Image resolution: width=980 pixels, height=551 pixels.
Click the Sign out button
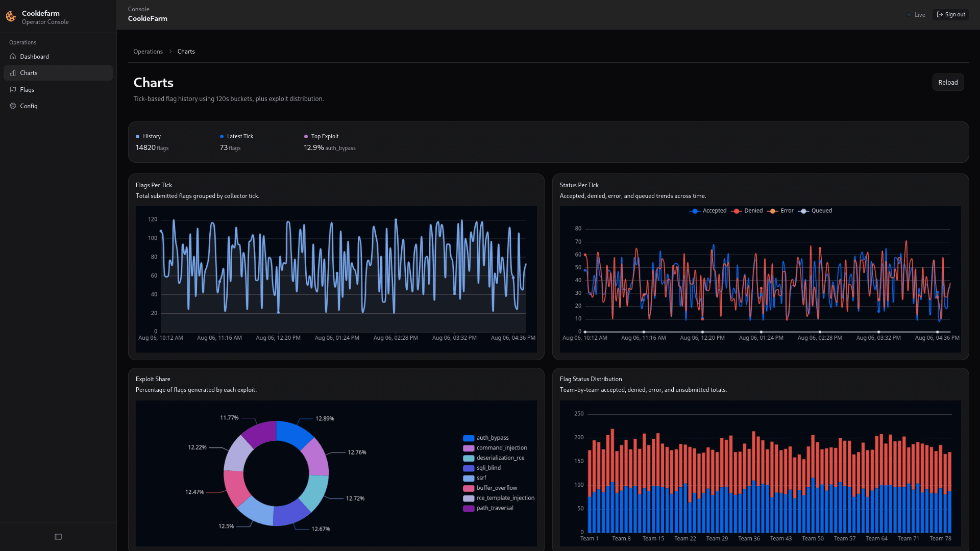[950, 14]
